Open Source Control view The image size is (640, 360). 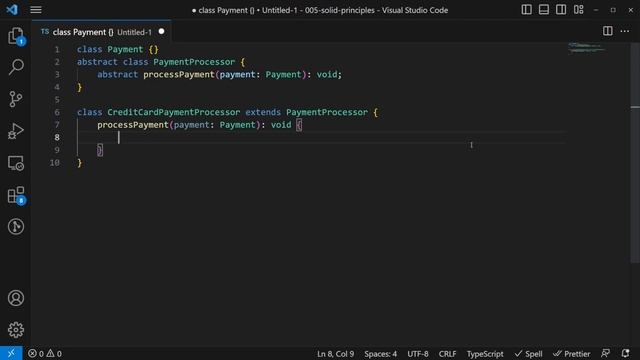tap(16, 99)
